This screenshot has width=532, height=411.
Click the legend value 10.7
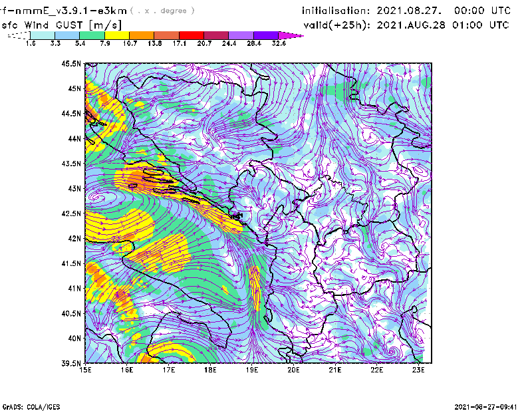pos(130,43)
